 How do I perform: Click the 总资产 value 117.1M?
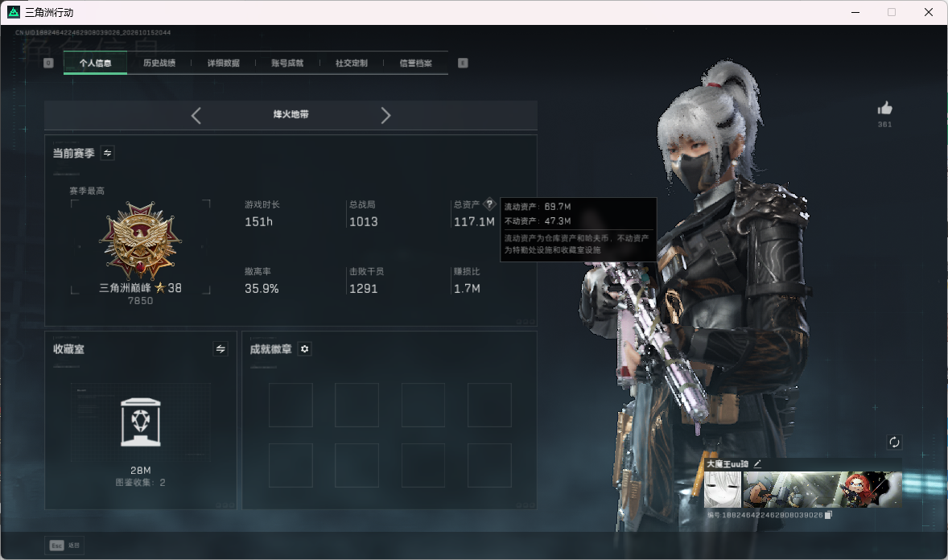[x=474, y=222]
